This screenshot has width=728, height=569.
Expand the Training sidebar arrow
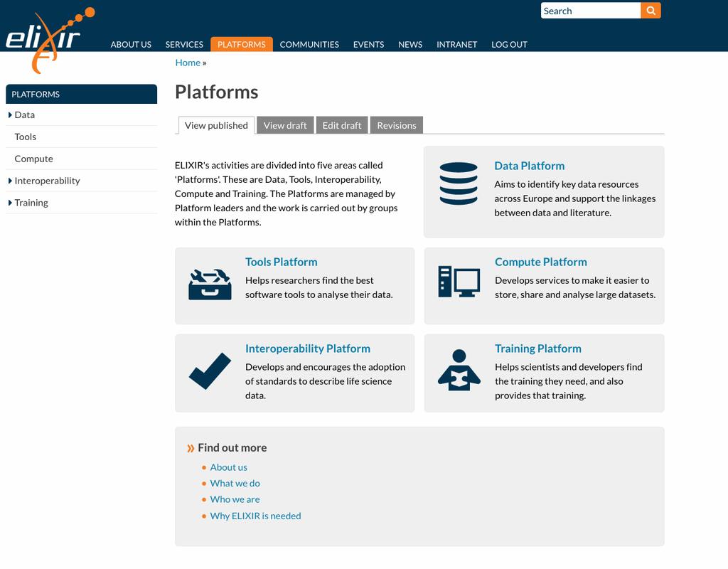point(10,203)
